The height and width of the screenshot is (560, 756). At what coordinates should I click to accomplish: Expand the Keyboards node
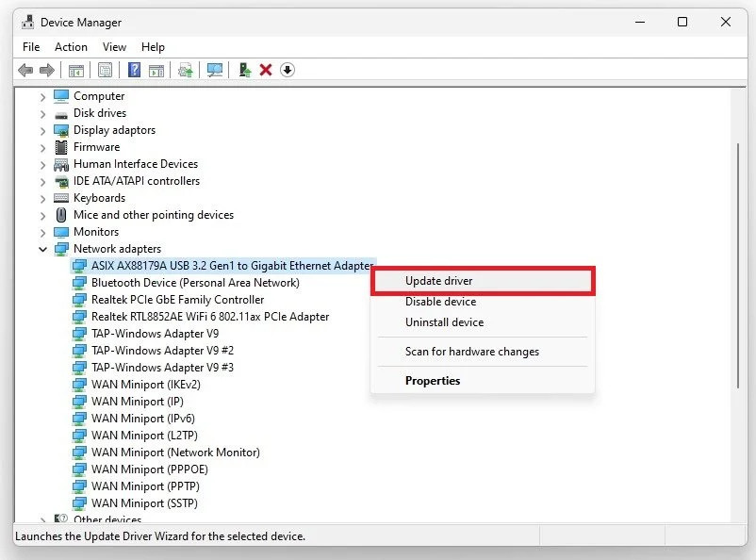click(x=43, y=199)
